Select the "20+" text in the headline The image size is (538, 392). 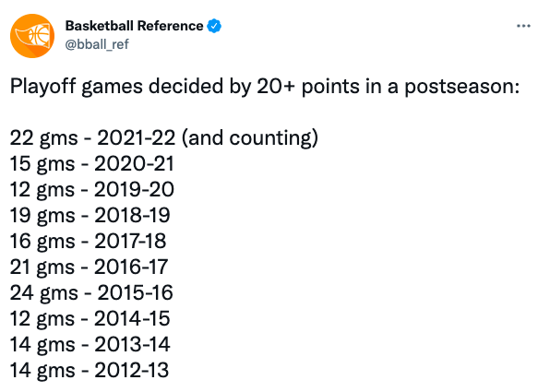point(276,87)
